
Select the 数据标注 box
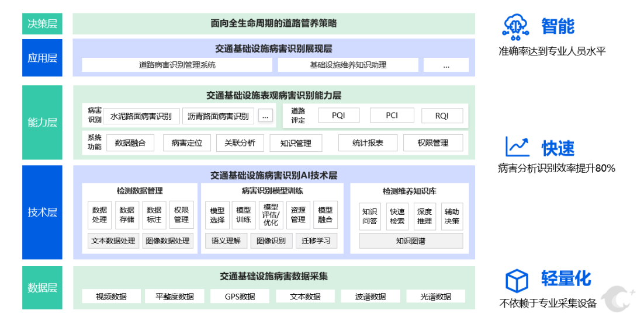[154, 215]
